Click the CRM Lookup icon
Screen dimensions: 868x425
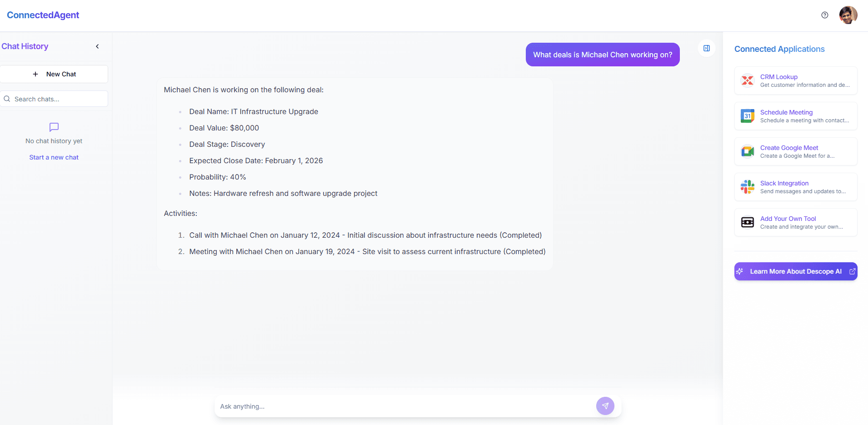click(747, 80)
